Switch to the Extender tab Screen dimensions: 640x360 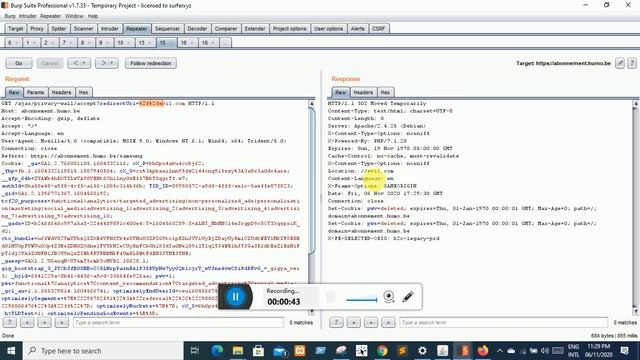click(x=255, y=29)
